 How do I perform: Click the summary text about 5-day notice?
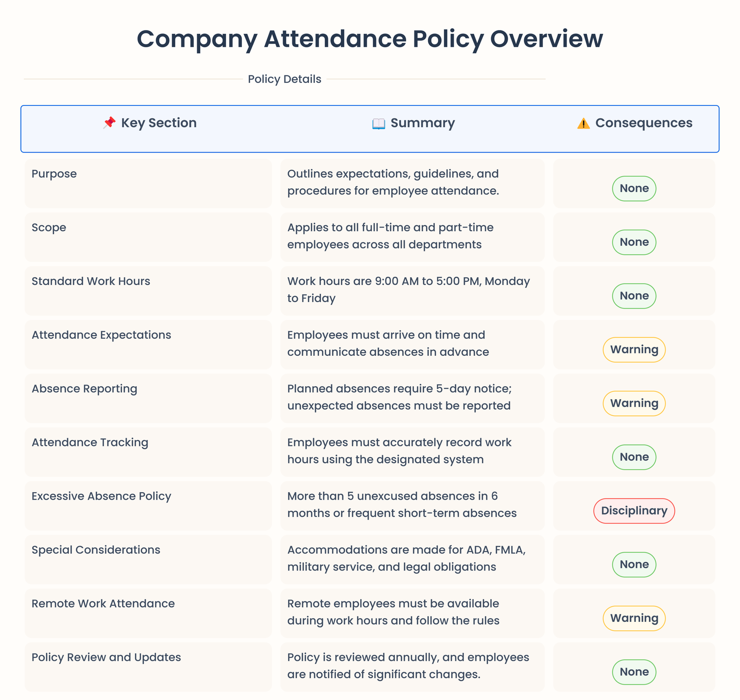tap(400, 397)
